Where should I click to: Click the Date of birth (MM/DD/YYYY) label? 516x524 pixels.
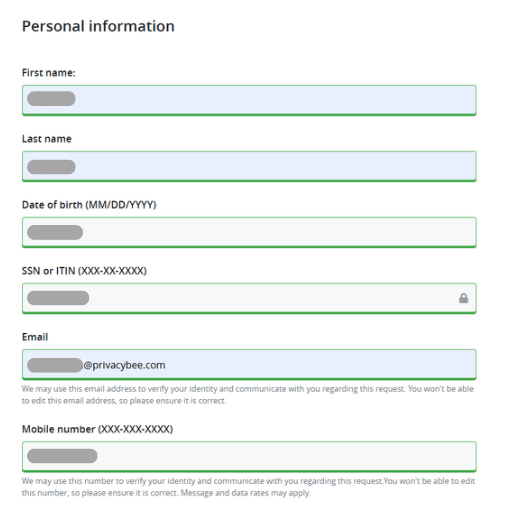[x=89, y=205]
